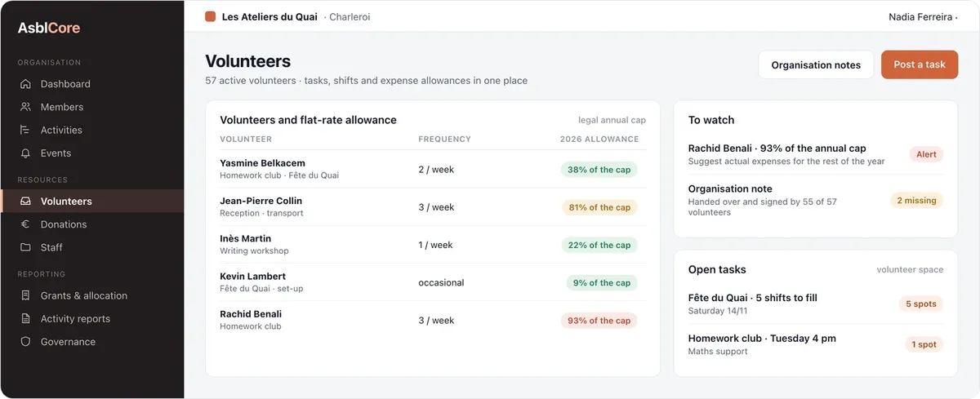Click the Writing workshop subtitle

point(254,250)
